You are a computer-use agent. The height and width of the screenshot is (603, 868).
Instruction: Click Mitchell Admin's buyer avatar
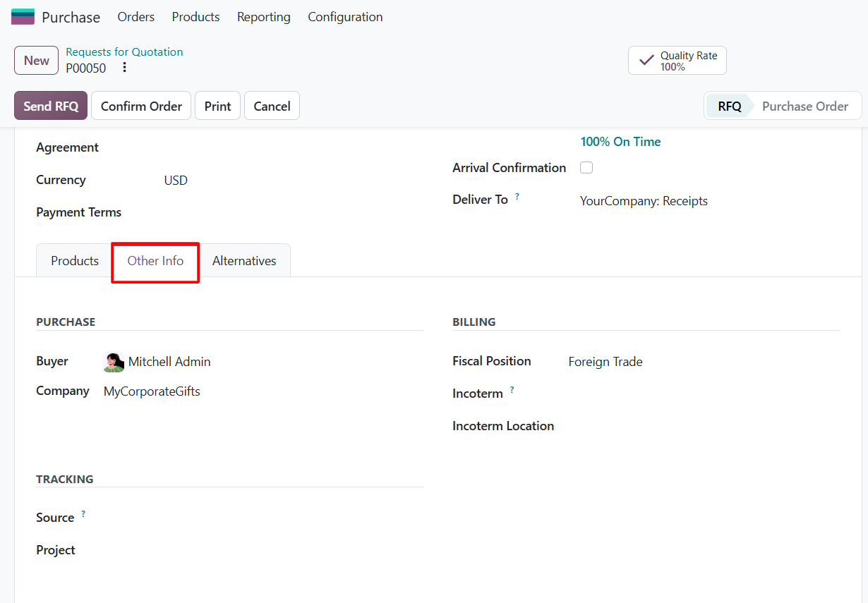pos(114,362)
